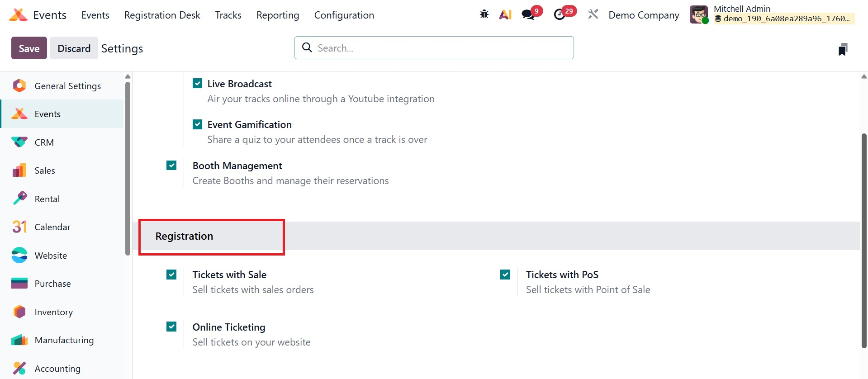Open the Registration Desk menu
Image resolution: width=868 pixels, height=379 pixels.
162,15
